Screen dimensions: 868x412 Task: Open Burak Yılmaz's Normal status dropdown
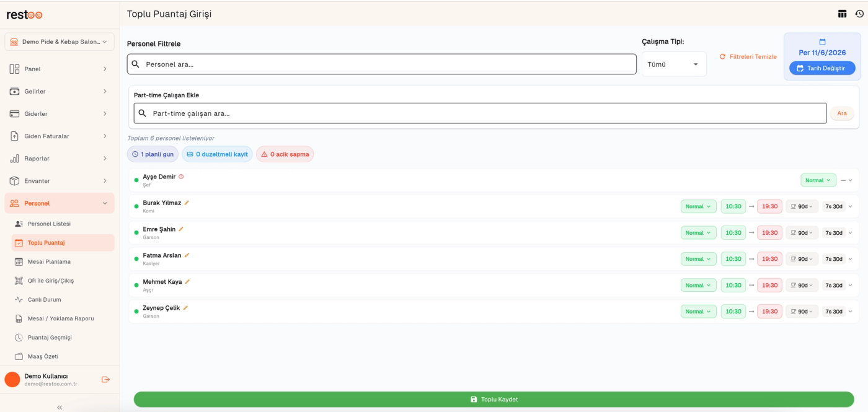point(699,206)
